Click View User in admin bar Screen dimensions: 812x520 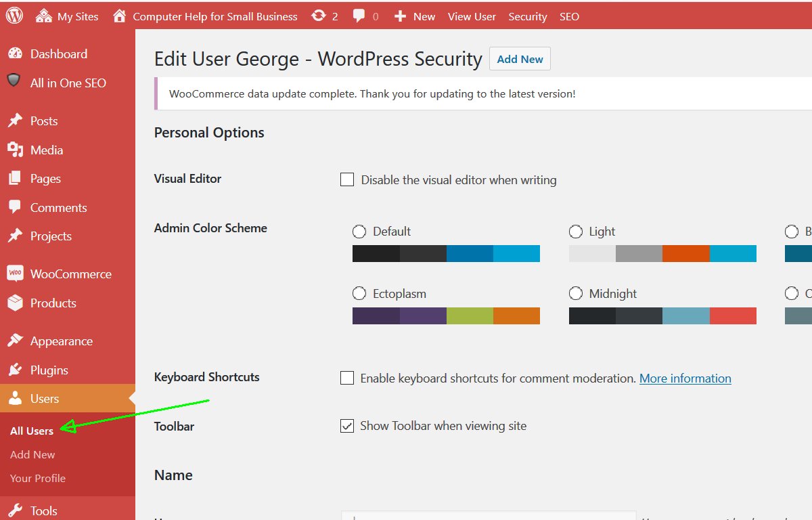472,16
